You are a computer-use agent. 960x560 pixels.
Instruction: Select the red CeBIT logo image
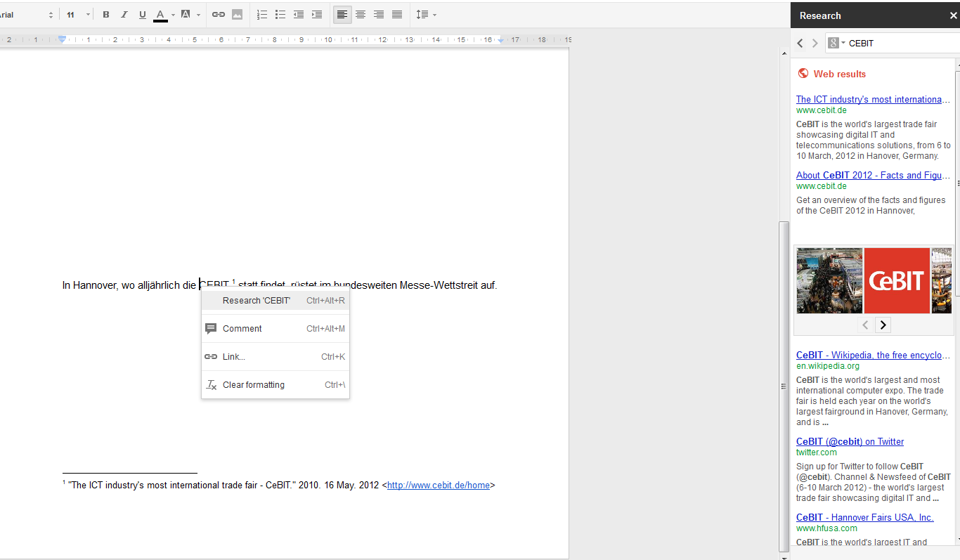pyautogui.click(x=897, y=280)
